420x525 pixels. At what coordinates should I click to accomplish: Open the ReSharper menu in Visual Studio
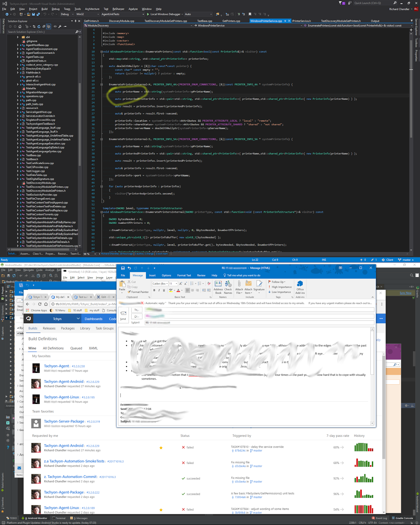point(118,9)
